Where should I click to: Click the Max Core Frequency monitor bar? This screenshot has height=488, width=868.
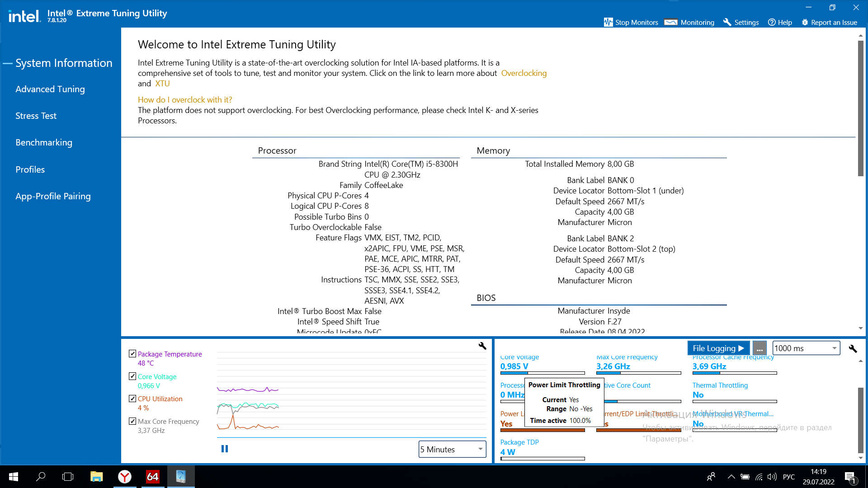pos(638,373)
